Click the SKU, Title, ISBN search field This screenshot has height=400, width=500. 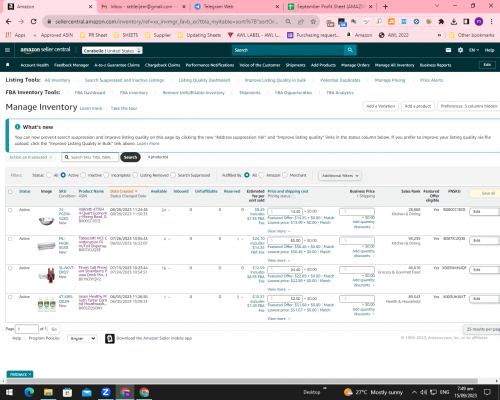(90, 157)
